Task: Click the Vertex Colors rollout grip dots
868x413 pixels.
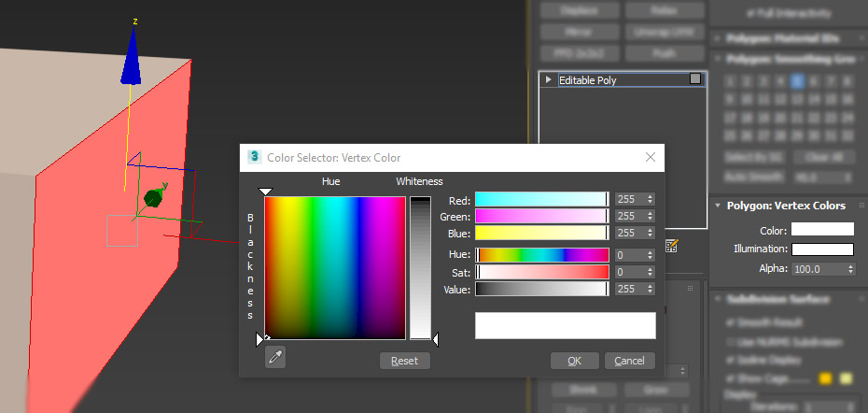Action: click(x=861, y=206)
